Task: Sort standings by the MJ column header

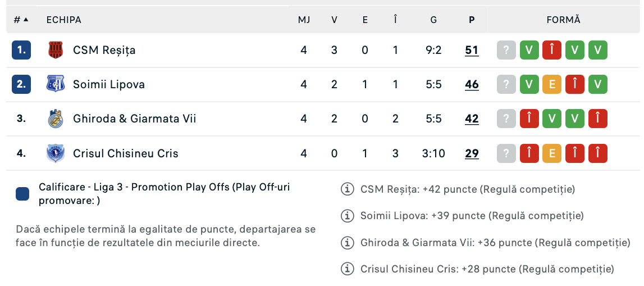Action: 304,20
